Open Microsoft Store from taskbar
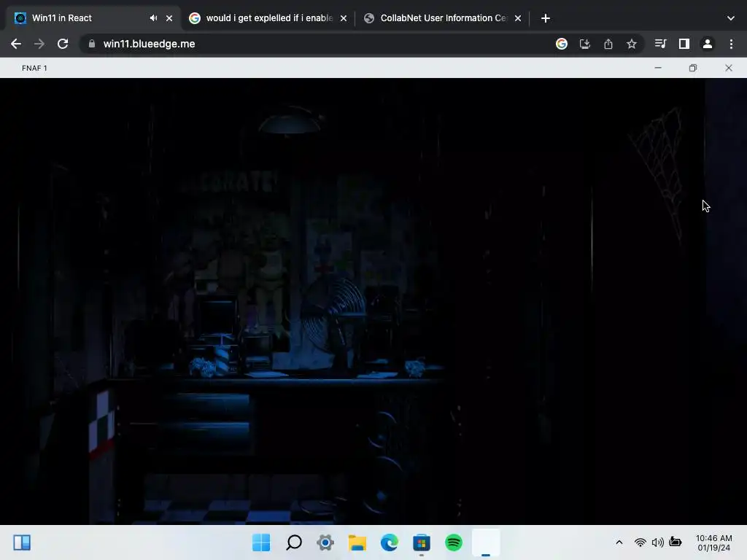The width and height of the screenshot is (747, 560). [x=421, y=542]
